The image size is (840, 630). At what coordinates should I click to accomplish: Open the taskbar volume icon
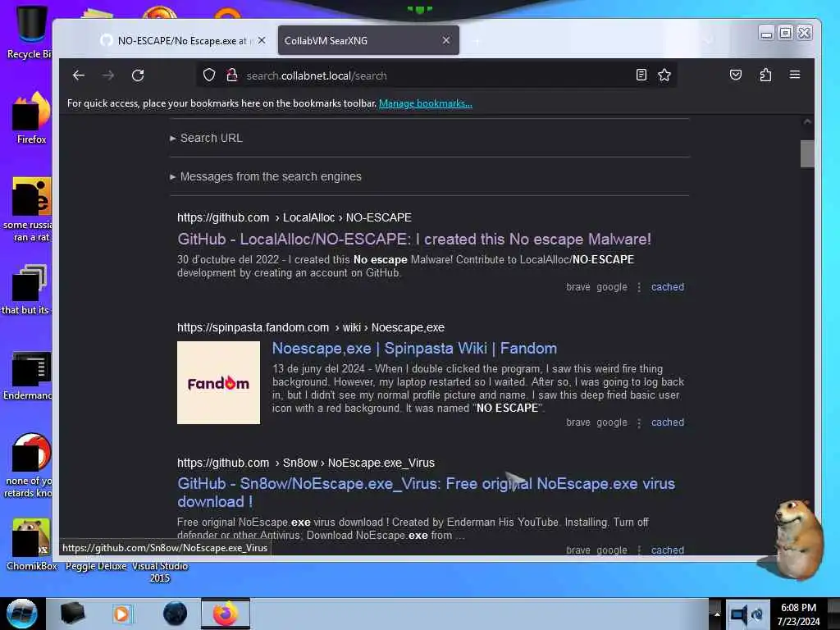pos(739,614)
